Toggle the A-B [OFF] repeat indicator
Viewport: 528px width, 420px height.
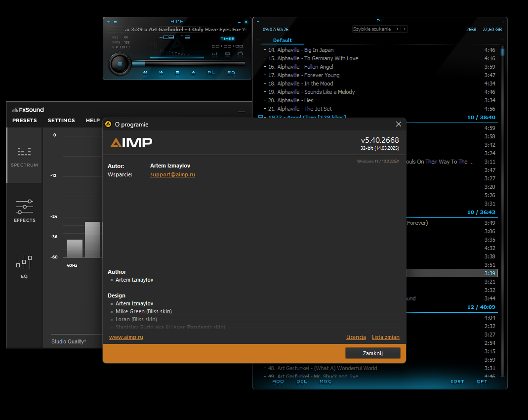click(121, 47)
